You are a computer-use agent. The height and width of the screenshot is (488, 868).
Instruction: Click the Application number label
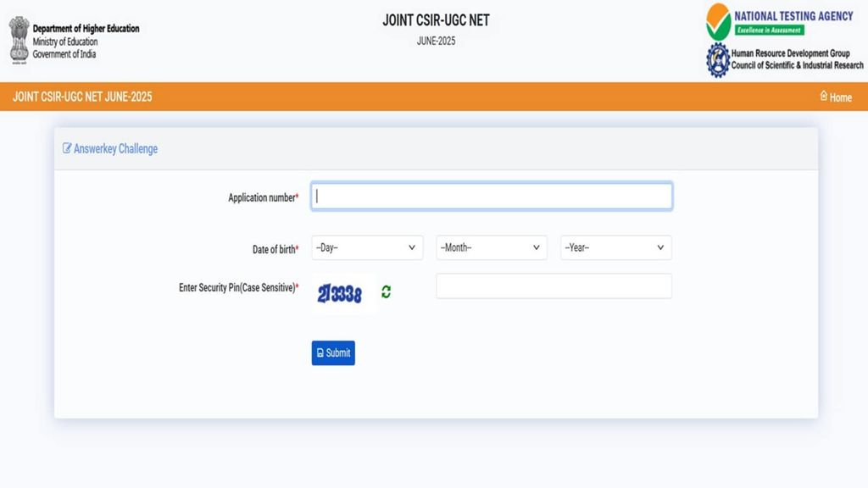[263, 197]
